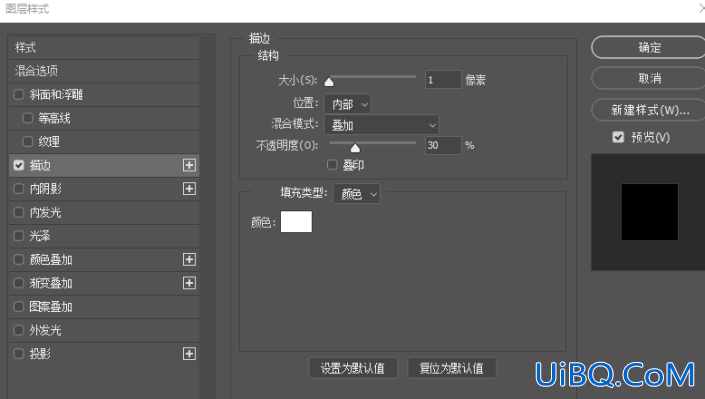705x399 pixels.
Task: Click the 大小 slider handle
Action: pos(329,81)
